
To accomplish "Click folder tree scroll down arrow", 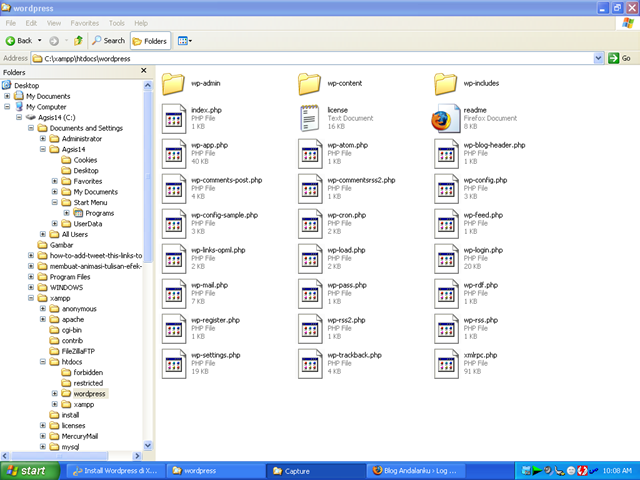I will [x=148, y=445].
